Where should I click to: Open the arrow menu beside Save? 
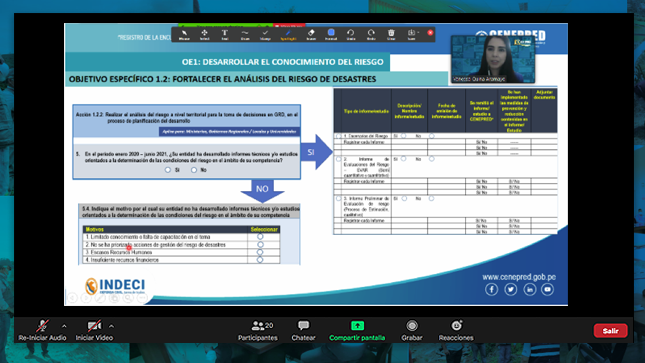pyautogui.click(x=418, y=33)
